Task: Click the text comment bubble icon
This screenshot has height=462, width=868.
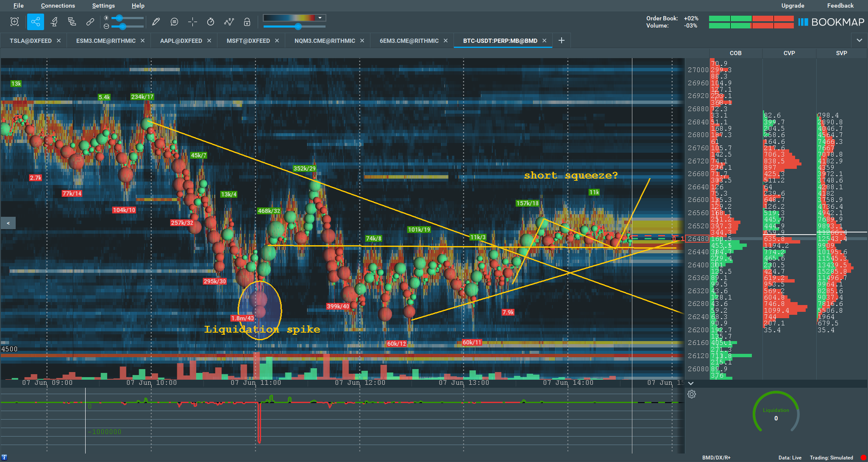Action: [x=174, y=22]
